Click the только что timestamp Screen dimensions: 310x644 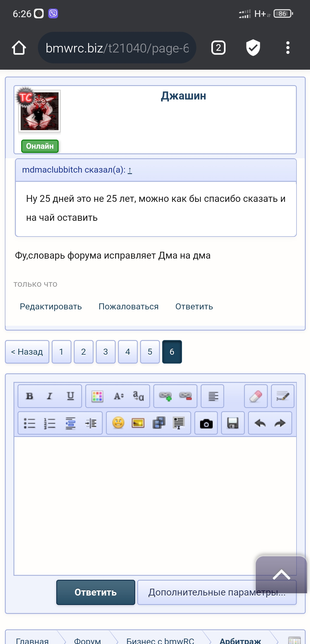tap(35, 284)
